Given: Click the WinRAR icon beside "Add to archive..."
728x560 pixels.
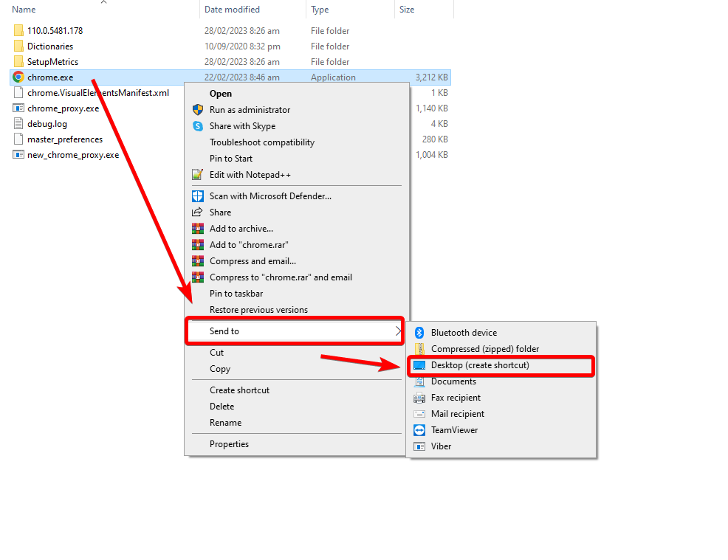Looking at the screenshot, I should (x=196, y=228).
